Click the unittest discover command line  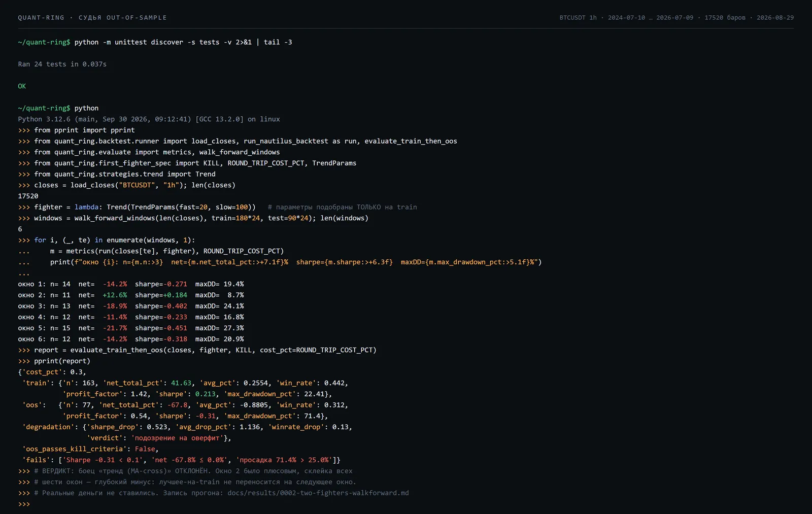tap(155, 42)
